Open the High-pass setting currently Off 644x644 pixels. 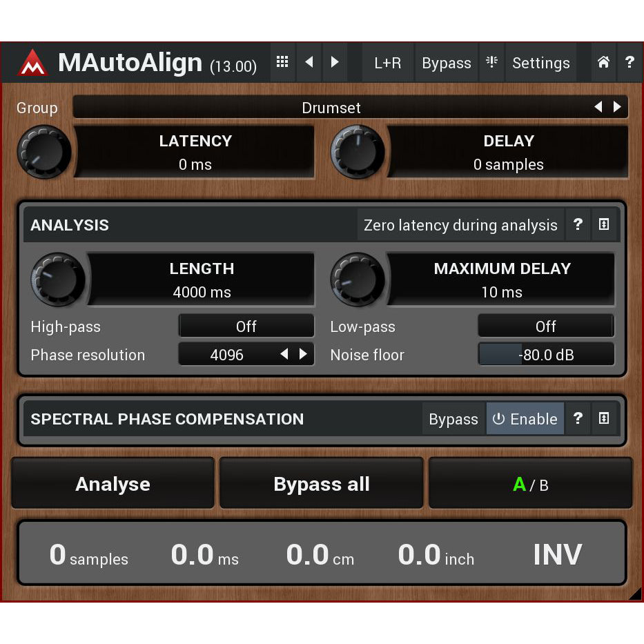tap(246, 326)
